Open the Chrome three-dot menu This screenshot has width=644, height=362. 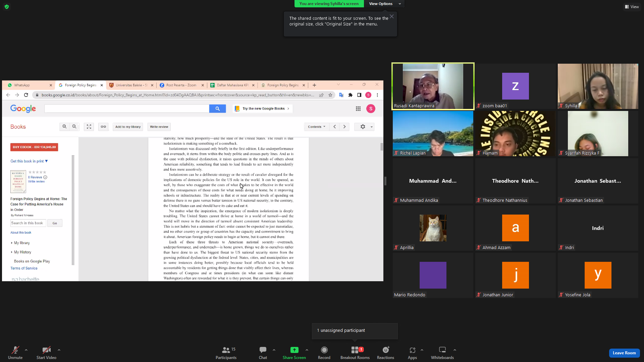pyautogui.click(x=377, y=95)
